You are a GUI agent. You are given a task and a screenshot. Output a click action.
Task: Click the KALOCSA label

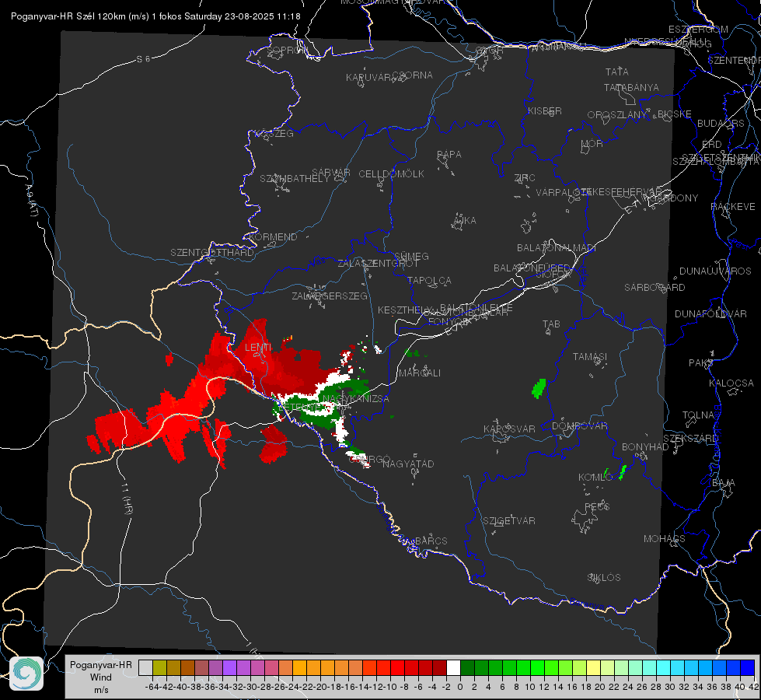(731, 383)
